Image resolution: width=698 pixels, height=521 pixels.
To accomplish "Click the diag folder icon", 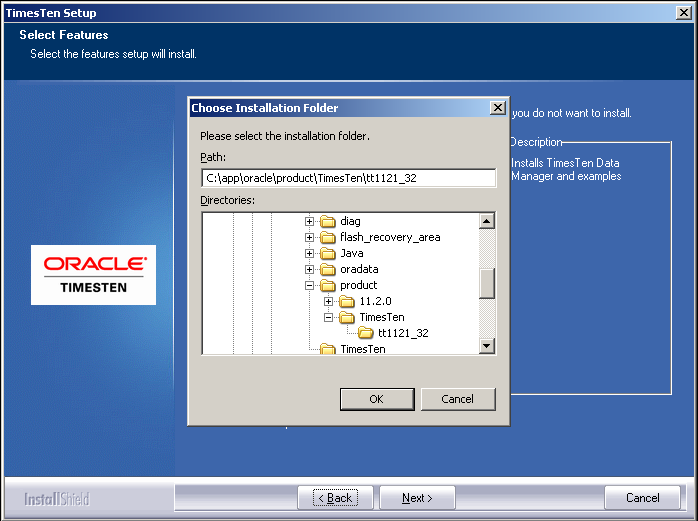I will [328, 221].
